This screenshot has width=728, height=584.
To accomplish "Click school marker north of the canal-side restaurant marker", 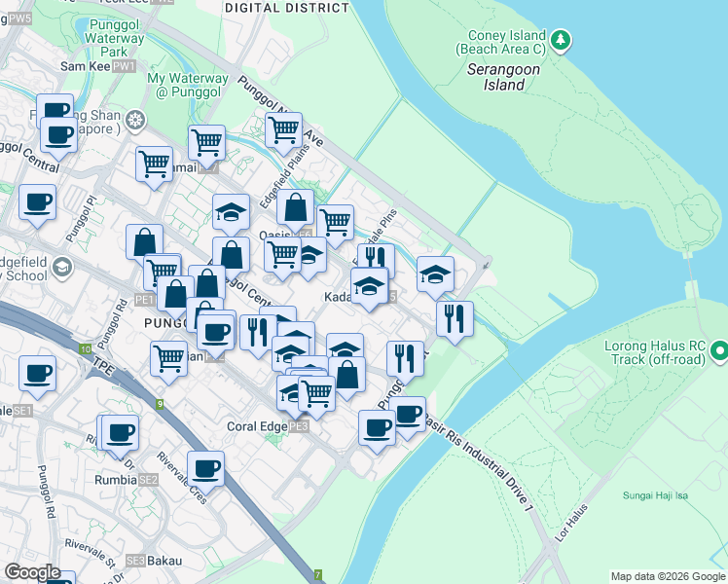I will coord(435,276).
